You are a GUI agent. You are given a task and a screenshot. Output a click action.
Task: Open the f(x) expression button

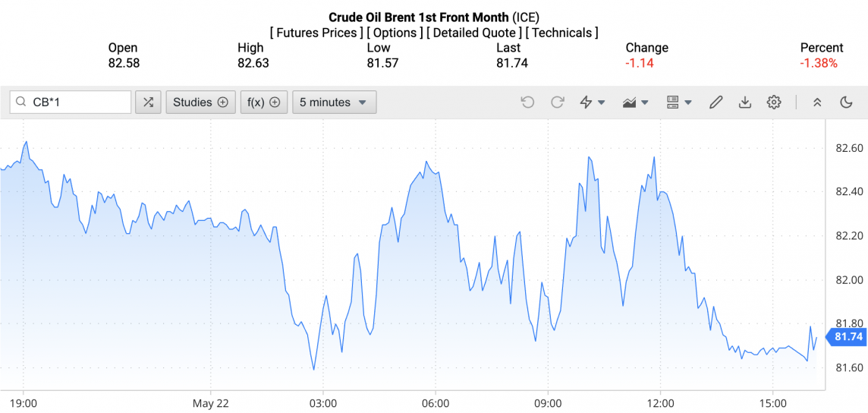pyautogui.click(x=264, y=102)
